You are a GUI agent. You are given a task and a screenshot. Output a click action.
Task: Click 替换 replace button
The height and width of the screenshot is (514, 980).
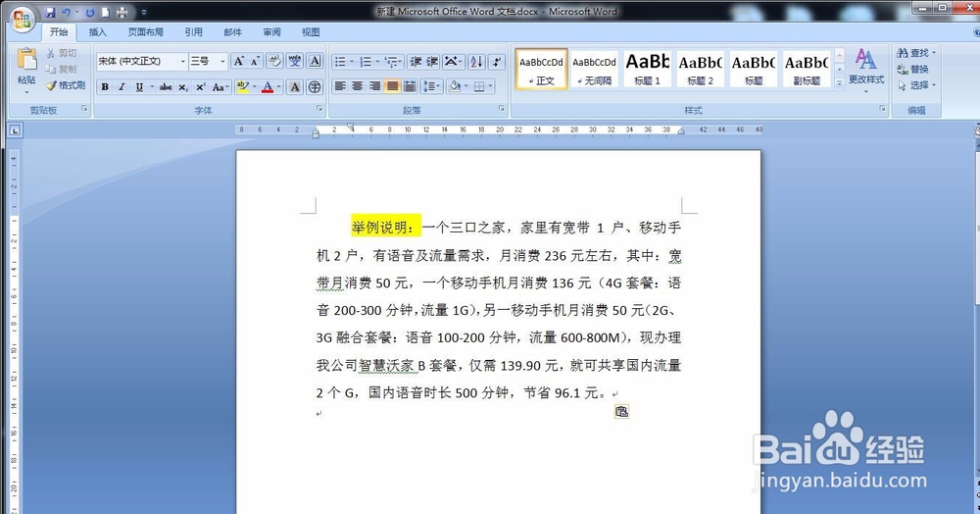913,69
